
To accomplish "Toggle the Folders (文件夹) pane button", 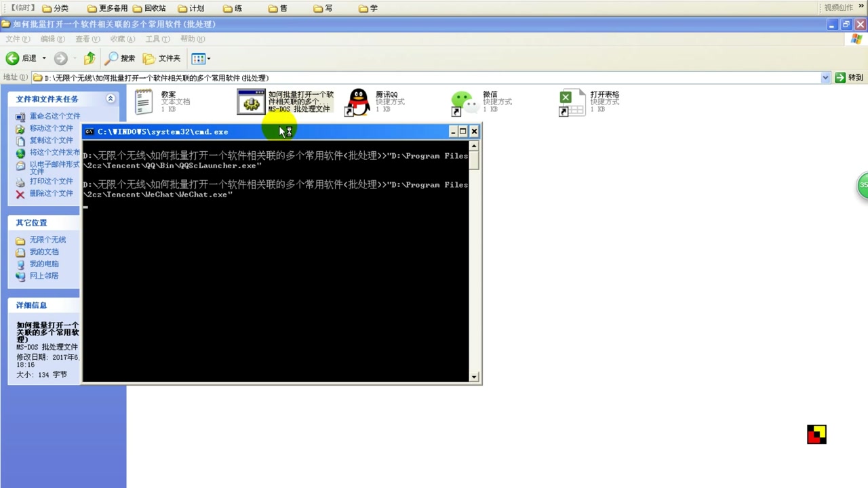I will tap(161, 58).
